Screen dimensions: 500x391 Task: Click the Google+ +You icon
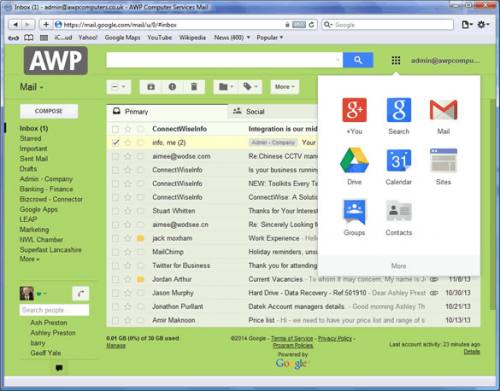tap(354, 110)
